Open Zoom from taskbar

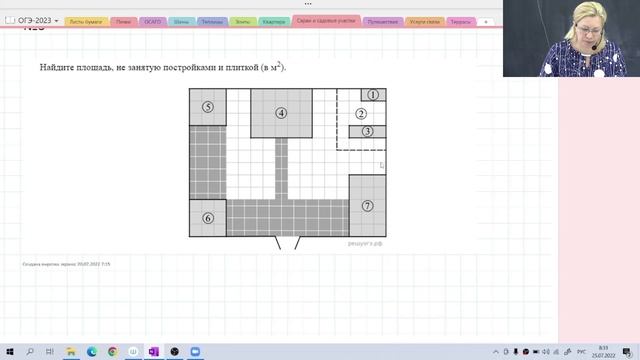(195, 351)
